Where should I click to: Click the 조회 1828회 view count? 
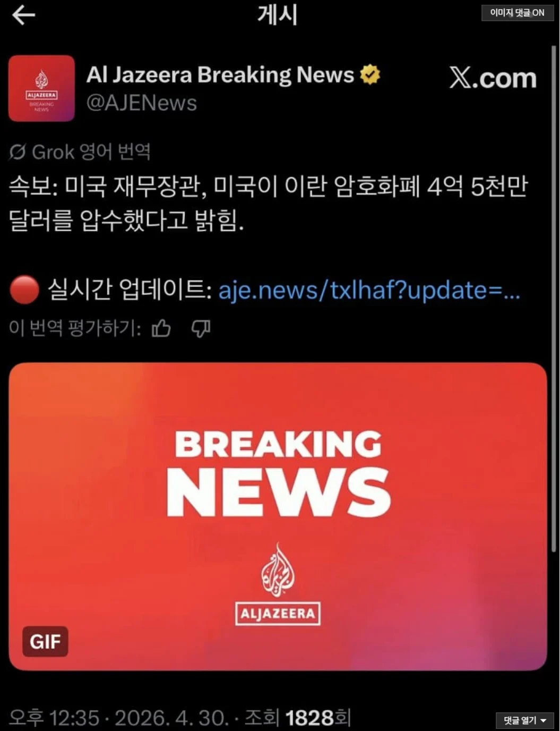(x=297, y=718)
